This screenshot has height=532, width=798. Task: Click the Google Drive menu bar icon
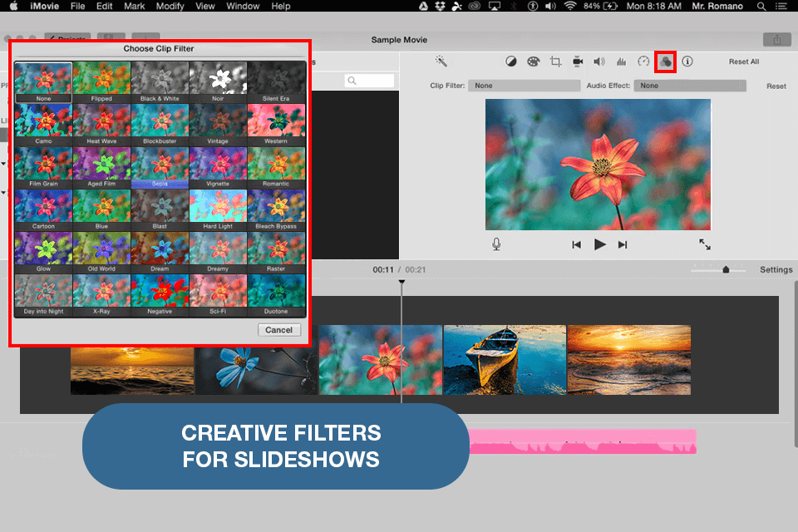[x=423, y=6]
